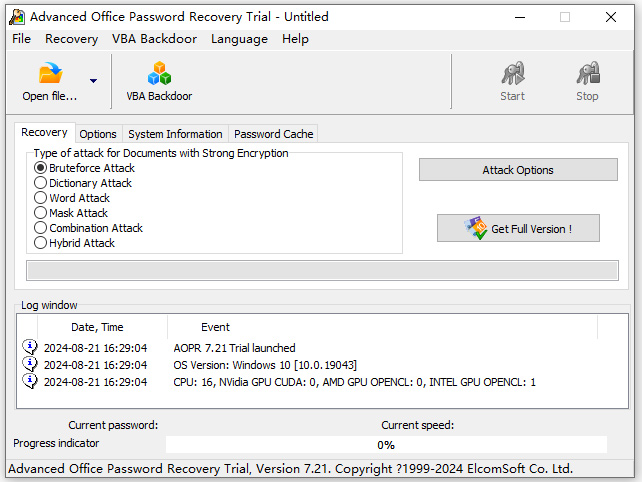Close the Advanced Office Password Recovery window

[x=611, y=17]
